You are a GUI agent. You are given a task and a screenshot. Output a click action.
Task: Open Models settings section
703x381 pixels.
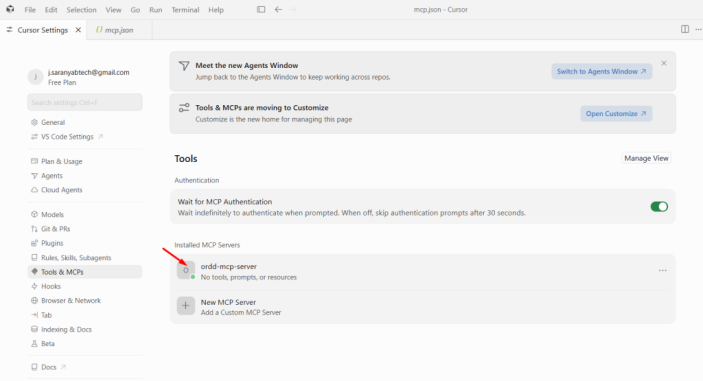tap(52, 215)
